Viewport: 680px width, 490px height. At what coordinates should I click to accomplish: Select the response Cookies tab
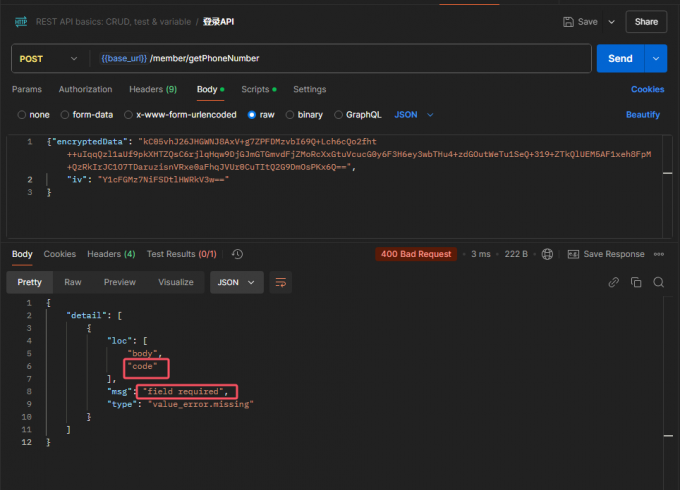click(x=60, y=254)
